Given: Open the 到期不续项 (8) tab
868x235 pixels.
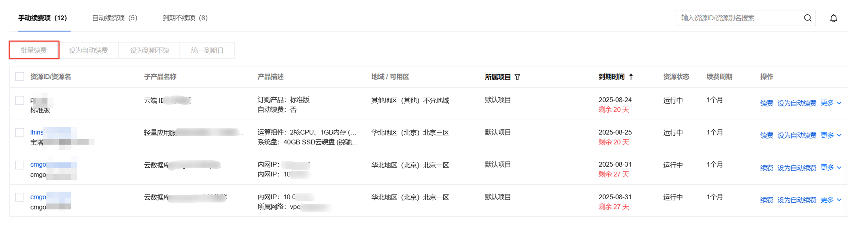Looking at the screenshot, I should click(185, 18).
